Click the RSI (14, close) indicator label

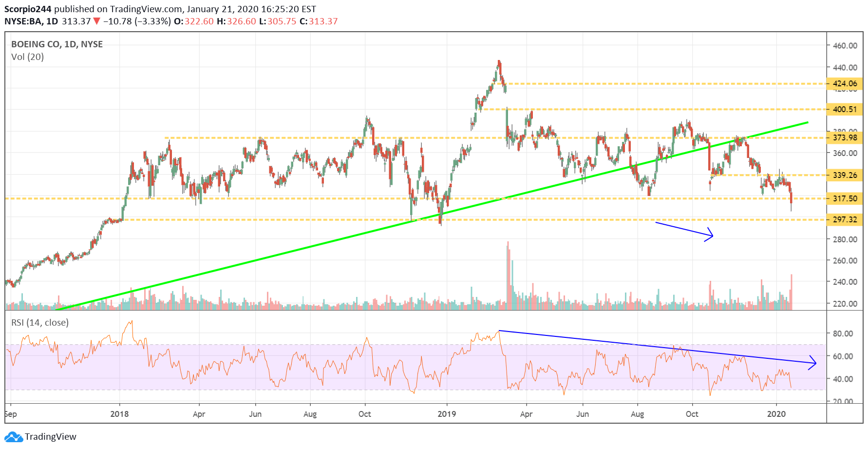point(40,323)
